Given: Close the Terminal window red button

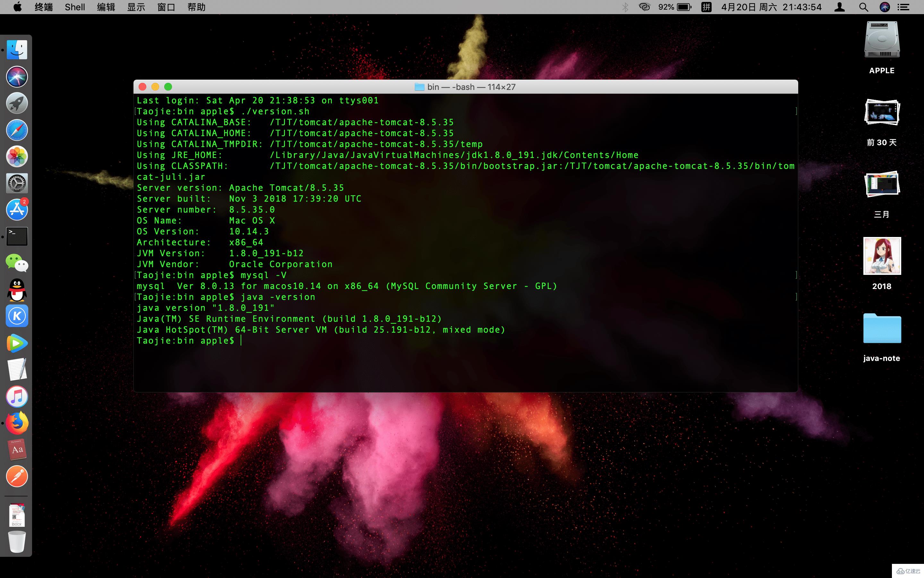Looking at the screenshot, I should (142, 87).
